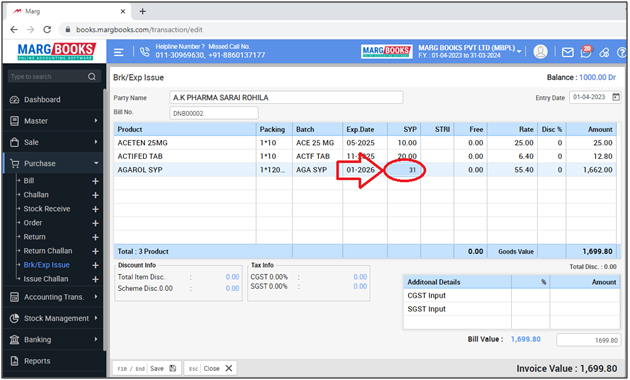Click the Product column header
The width and height of the screenshot is (630, 380).
coord(185,129)
